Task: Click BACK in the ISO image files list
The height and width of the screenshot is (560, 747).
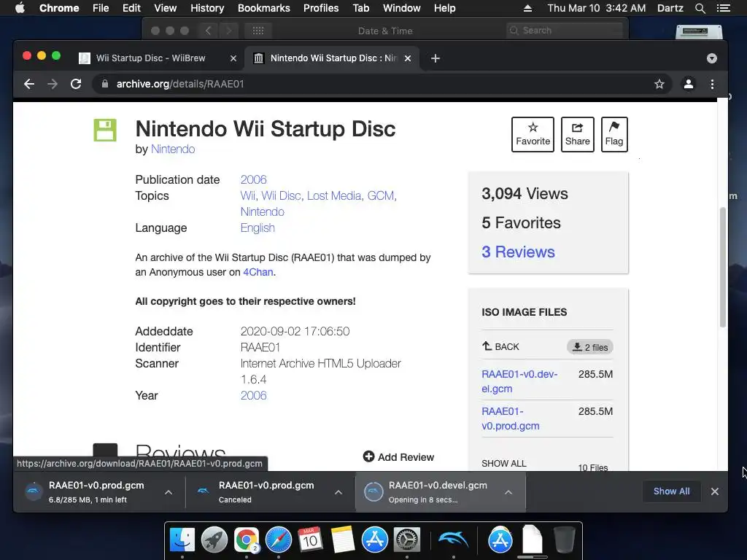Action: click(500, 346)
